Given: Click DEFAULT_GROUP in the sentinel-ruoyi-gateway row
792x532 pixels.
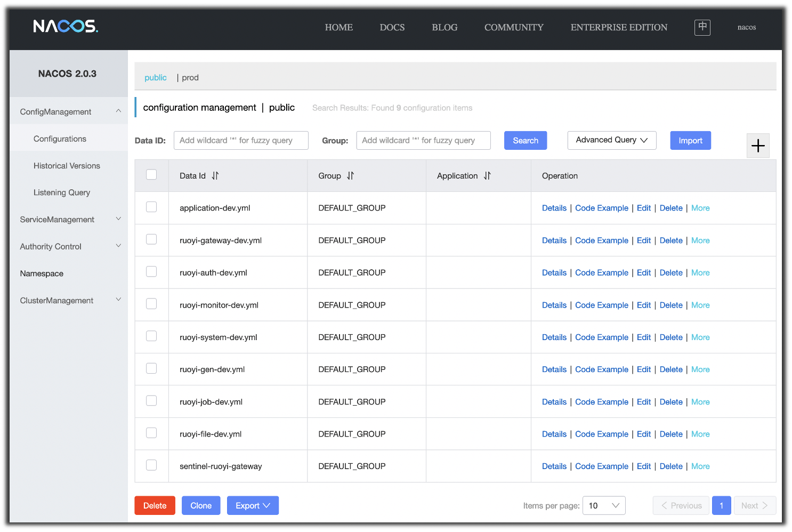Looking at the screenshot, I should tap(352, 466).
